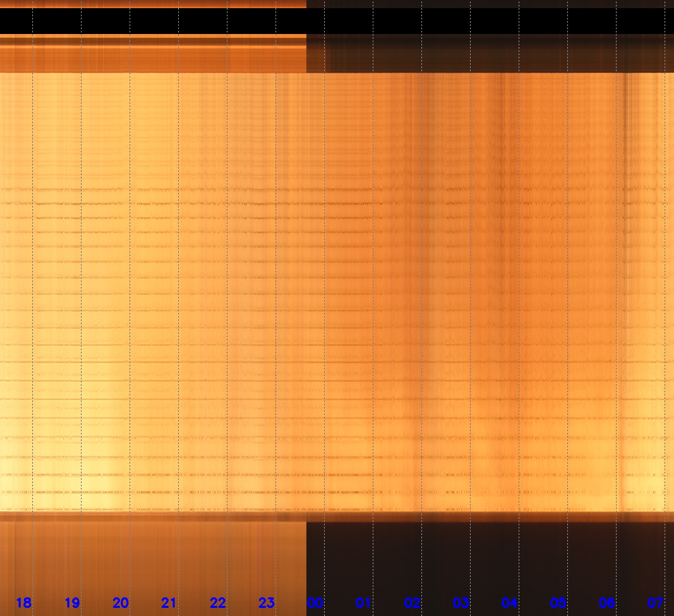Viewport: 674px width, 616px height.
Task: Select the 00 midnight hour label
Action: (315, 603)
